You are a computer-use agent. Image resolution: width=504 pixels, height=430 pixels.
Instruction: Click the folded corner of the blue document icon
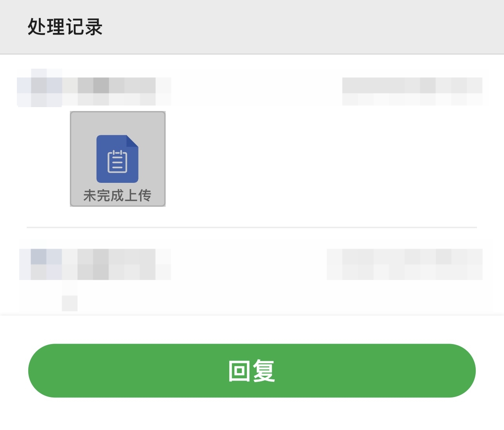point(132,141)
